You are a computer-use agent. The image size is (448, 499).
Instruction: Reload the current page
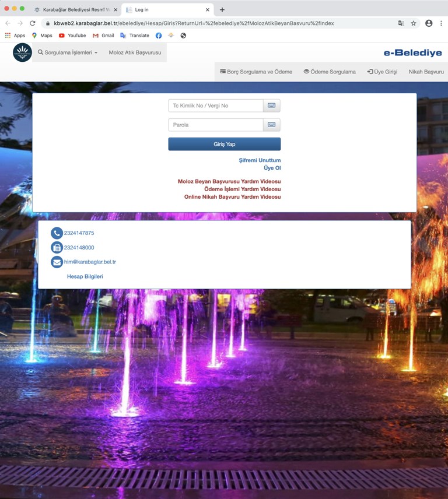click(33, 23)
